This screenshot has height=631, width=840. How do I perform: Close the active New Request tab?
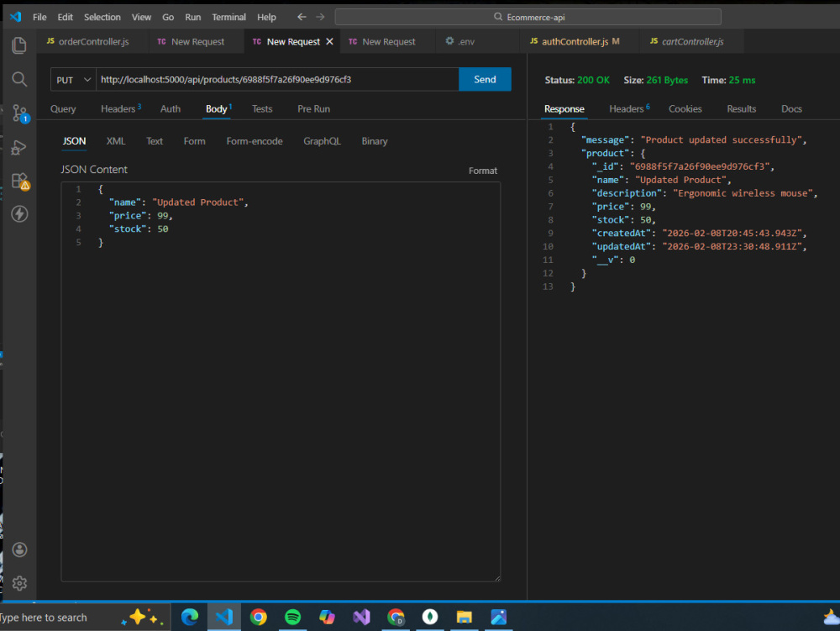click(x=329, y=41)
